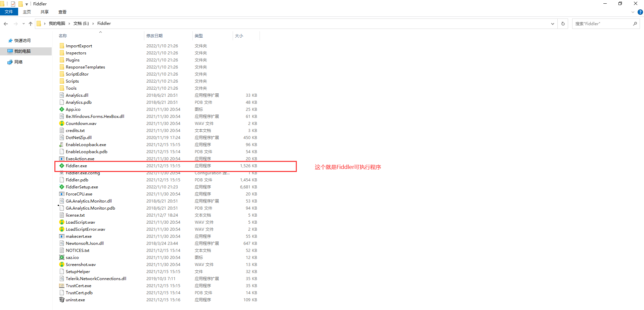644x310 pixels.
Task: Click the Countdown.wav audio icon
Action: (x=62, y=123)
